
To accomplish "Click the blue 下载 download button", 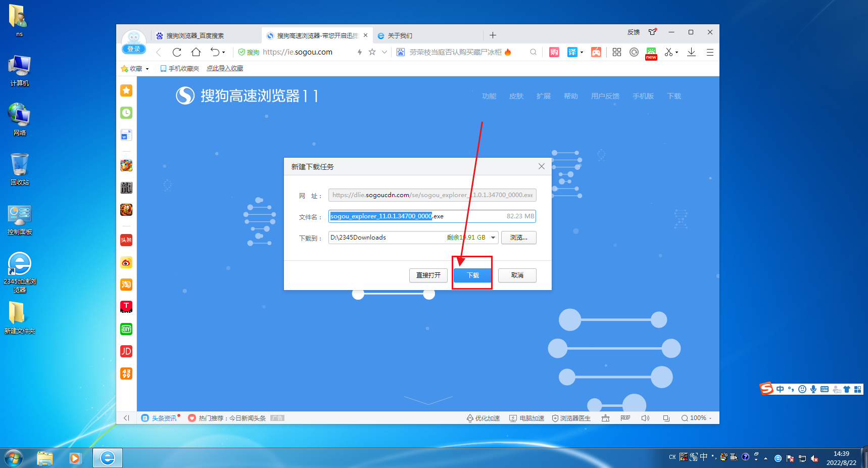I will point(472,275).
